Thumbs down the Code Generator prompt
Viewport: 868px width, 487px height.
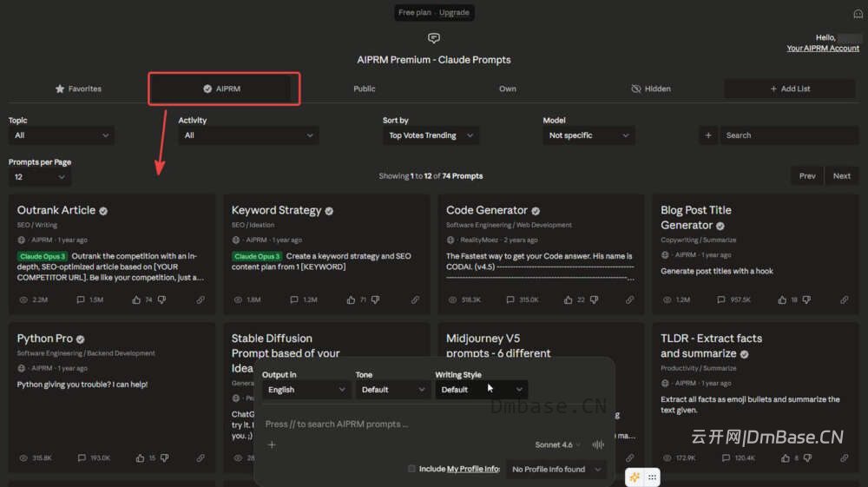click(x=594, y=299)
